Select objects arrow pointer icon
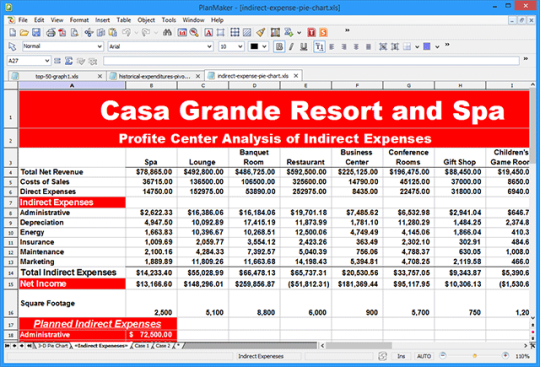The width and height of the screenshot is (540, 367). 12,46
